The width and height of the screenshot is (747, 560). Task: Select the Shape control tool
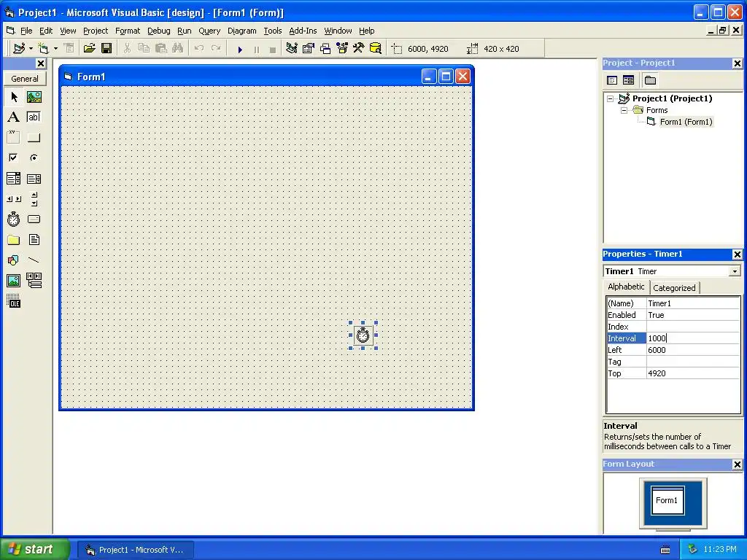(x=14, y=260)
